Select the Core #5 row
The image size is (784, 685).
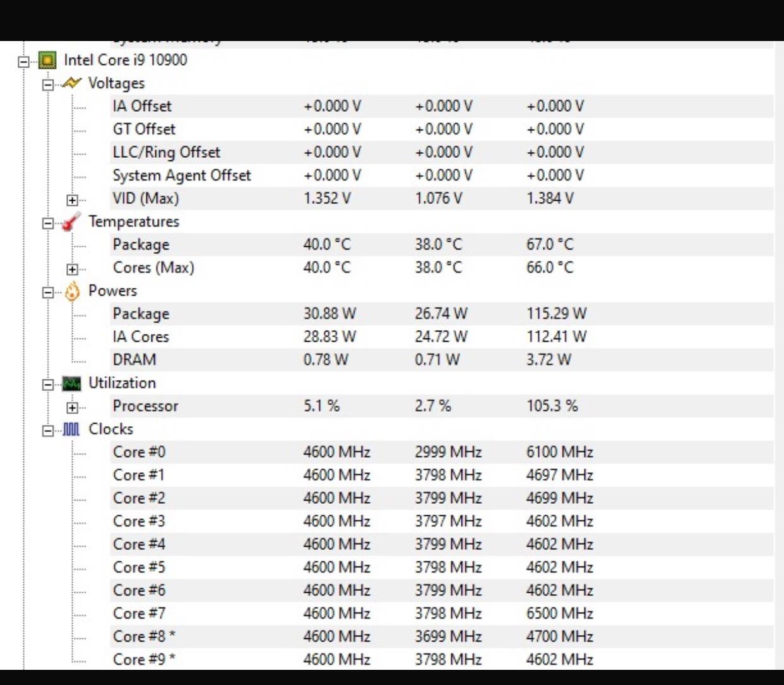(442, 567)
